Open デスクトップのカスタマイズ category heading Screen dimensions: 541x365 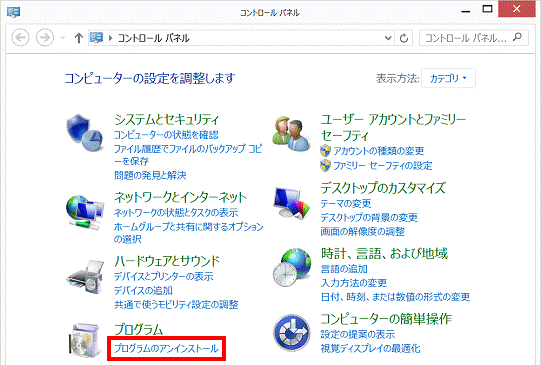click(x=383, y=188)
